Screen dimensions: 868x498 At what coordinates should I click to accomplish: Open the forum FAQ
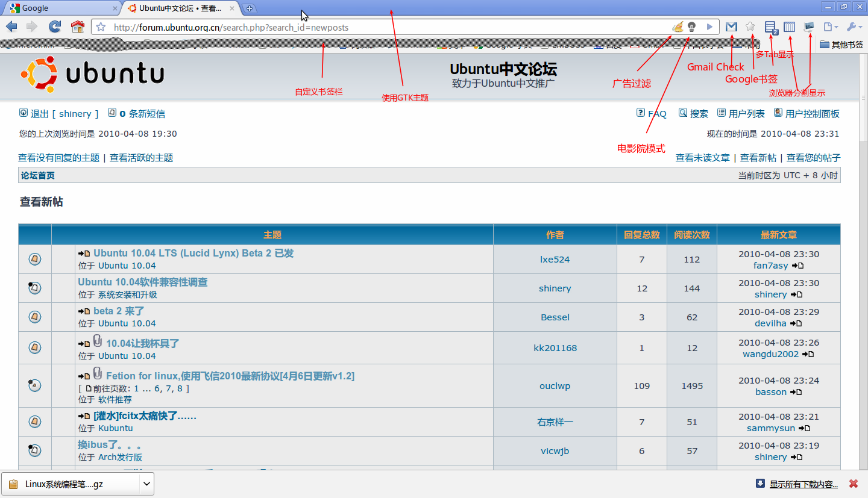652,113
